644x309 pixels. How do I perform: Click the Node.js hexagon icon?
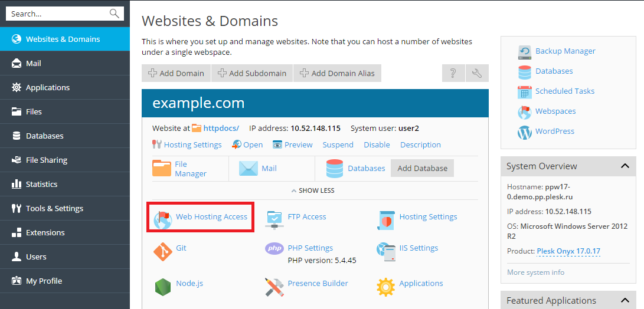[162, 287]
